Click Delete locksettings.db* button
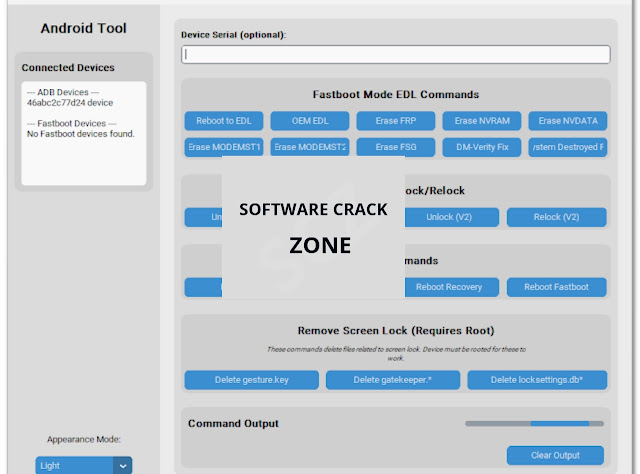This screenshot has height=474, width=640. point(537,380)
